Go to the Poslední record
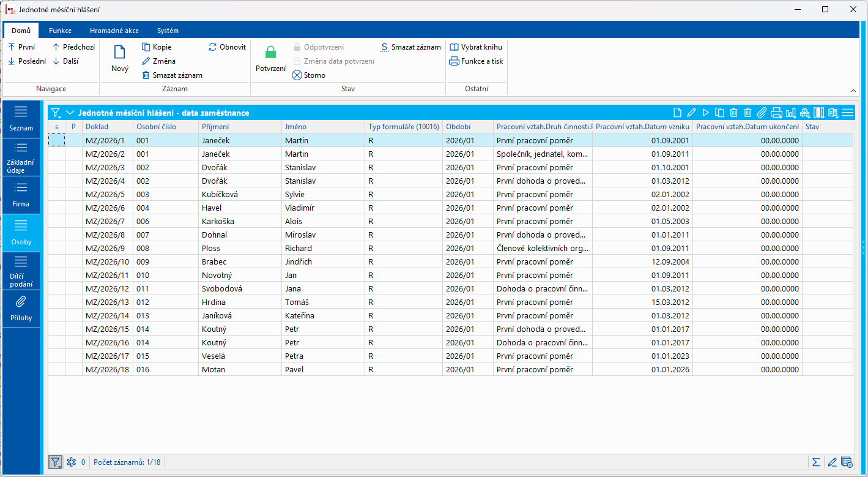 pos(27,61)
